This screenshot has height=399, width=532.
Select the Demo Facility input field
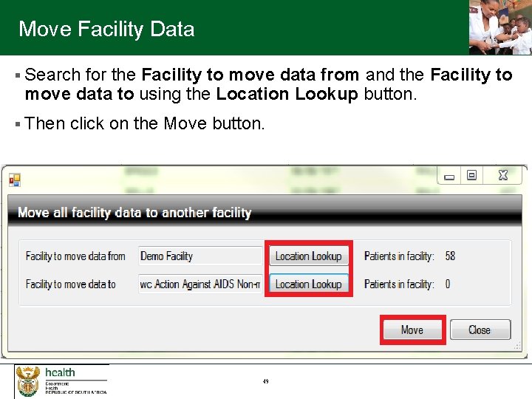(x=200, y=256)
